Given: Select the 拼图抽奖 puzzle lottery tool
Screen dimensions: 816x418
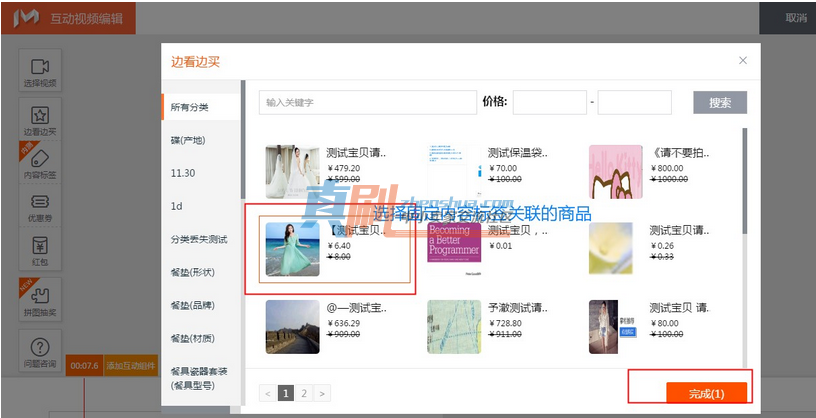Looking at the screenshot, I should (40, 299).
